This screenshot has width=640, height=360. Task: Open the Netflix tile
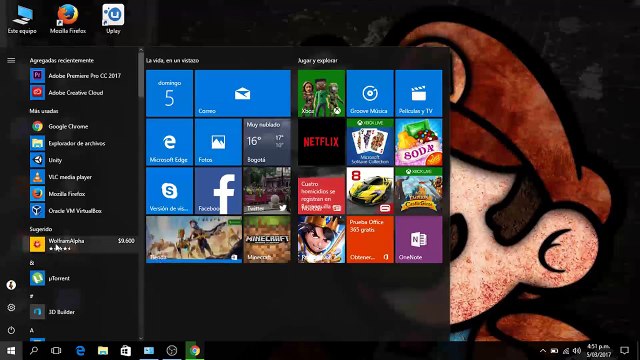tap(321, 142)
